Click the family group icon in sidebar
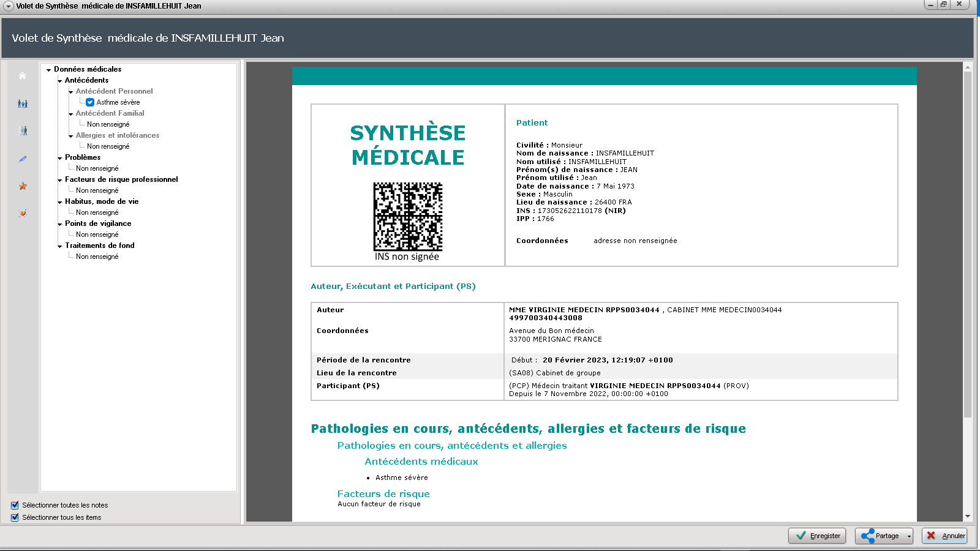This screenshot has width=980, height=551. tap(23, 104)
